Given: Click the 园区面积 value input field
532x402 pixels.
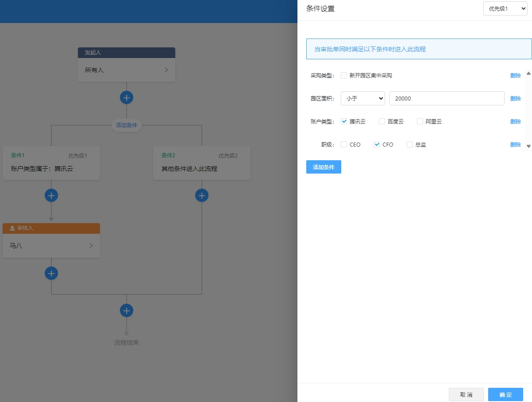Looking at the screenshot, I should tap(447, 98).
